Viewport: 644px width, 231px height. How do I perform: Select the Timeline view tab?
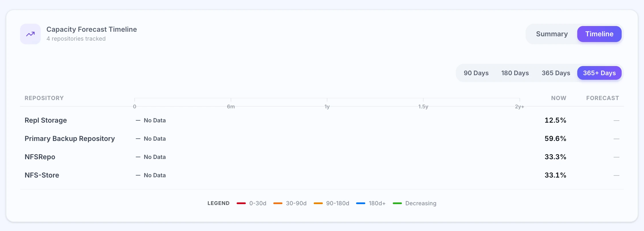[x=599, y=34]
